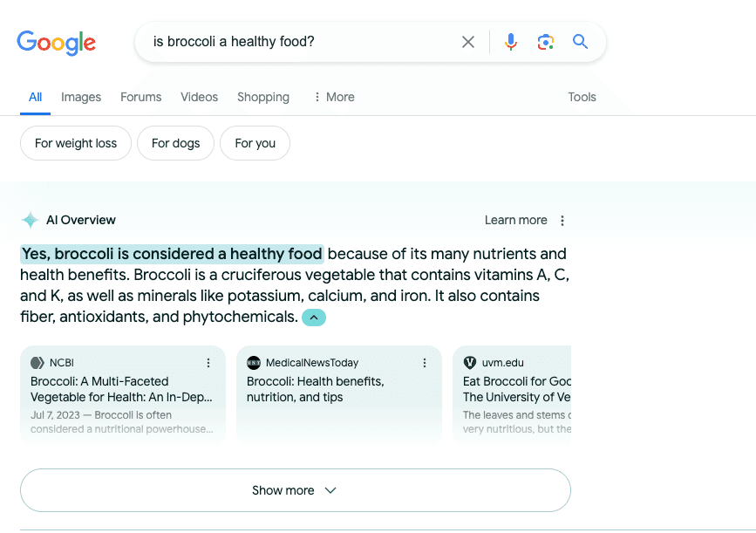This screenshot has height=533, width=756.
Task: Open the Forums tab
Action: [140, 97]
